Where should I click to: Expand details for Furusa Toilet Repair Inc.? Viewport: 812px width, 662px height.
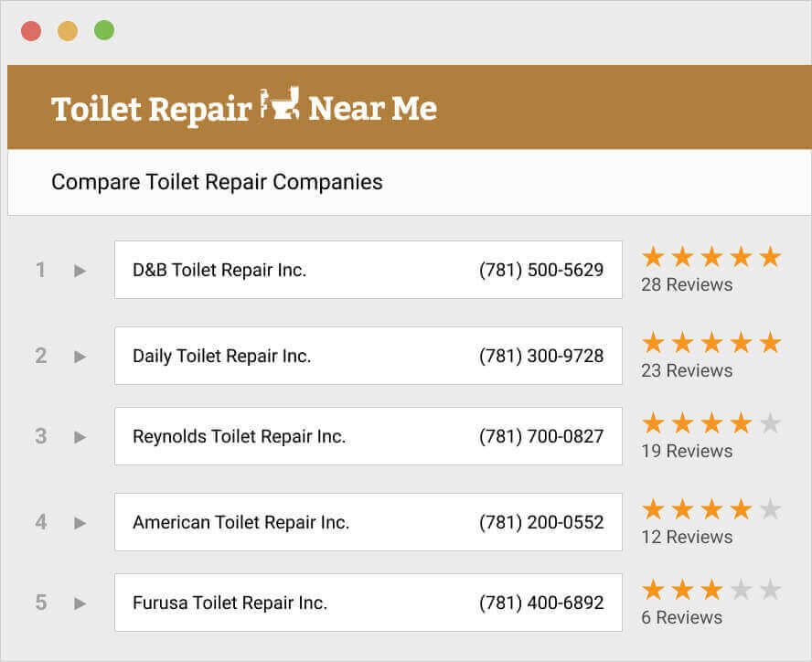[x=79, y=603]
